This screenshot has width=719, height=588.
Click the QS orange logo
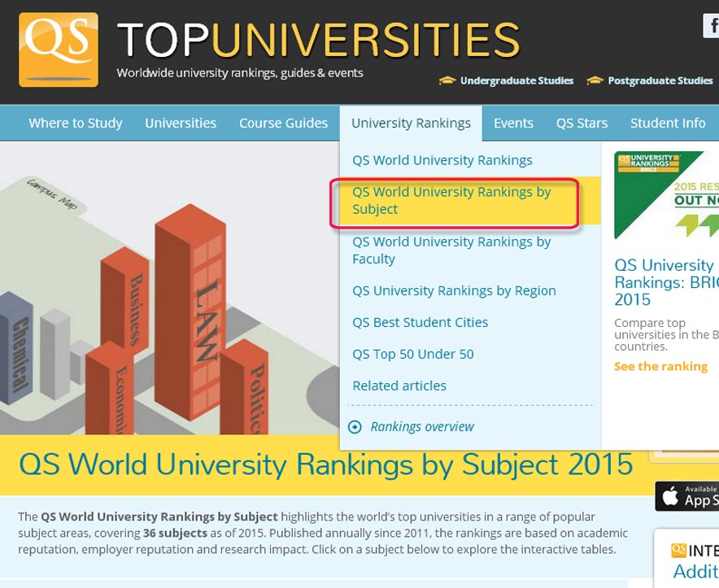click(59, 50)
